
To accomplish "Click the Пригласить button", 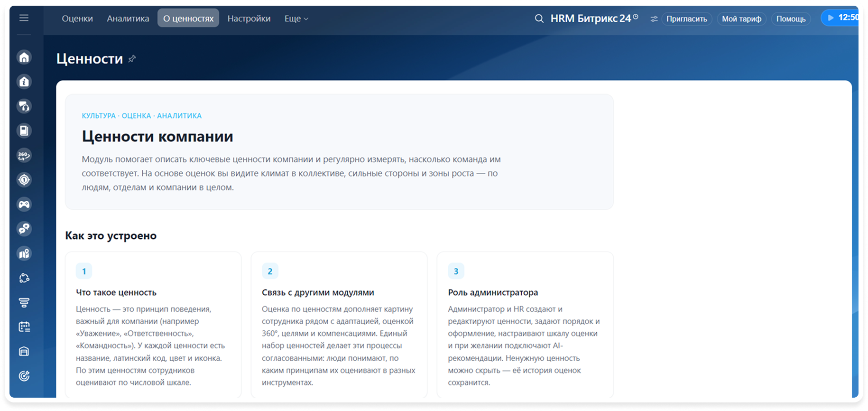I will 686,19.
